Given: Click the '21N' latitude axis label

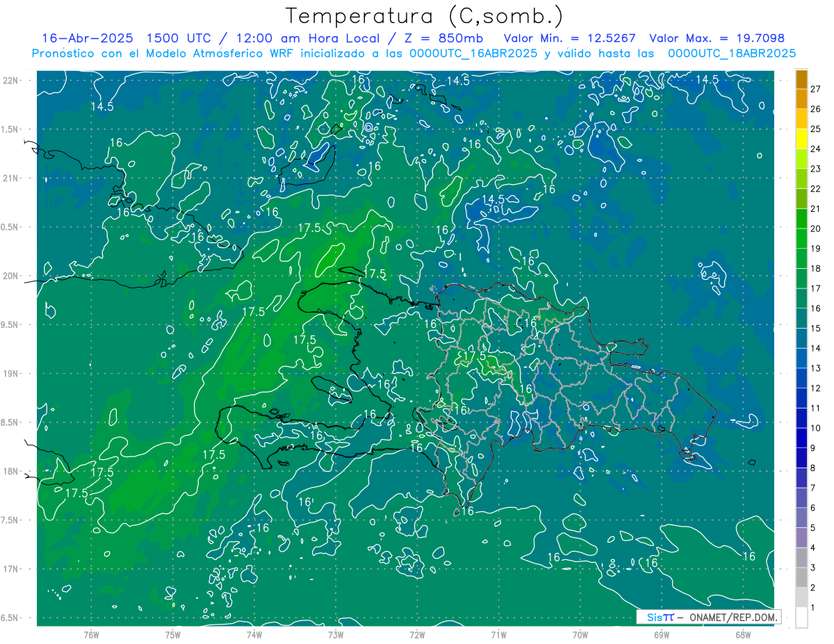Looking at the screenshot, I should click(10, 178).
